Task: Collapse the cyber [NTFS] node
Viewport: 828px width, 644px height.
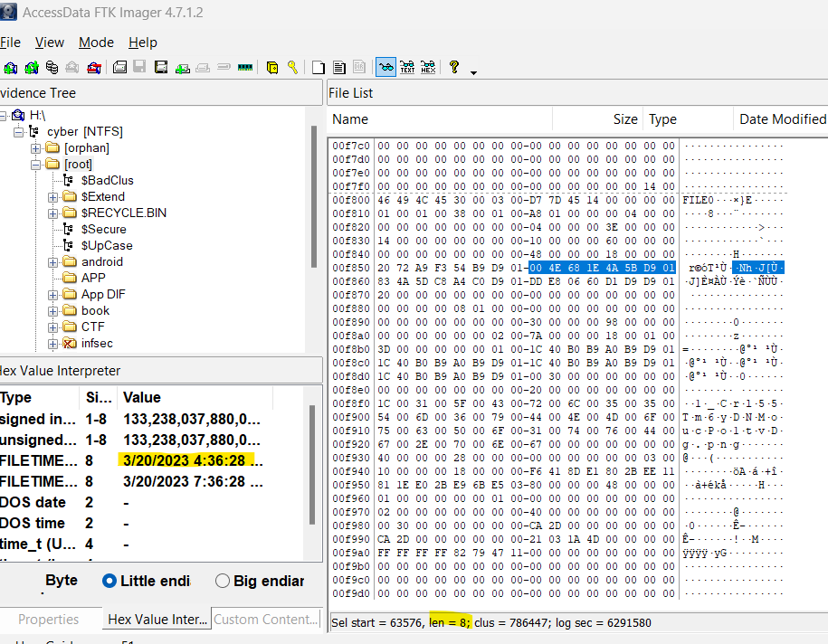Action: (18, 132)
